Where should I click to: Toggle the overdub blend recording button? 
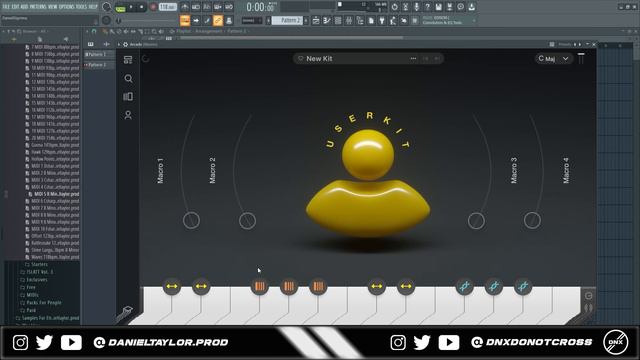coord(218,7)
